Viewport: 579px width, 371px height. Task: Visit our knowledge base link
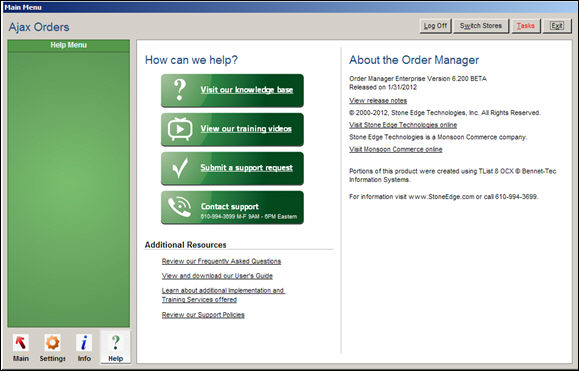click(x=247, y=90)
